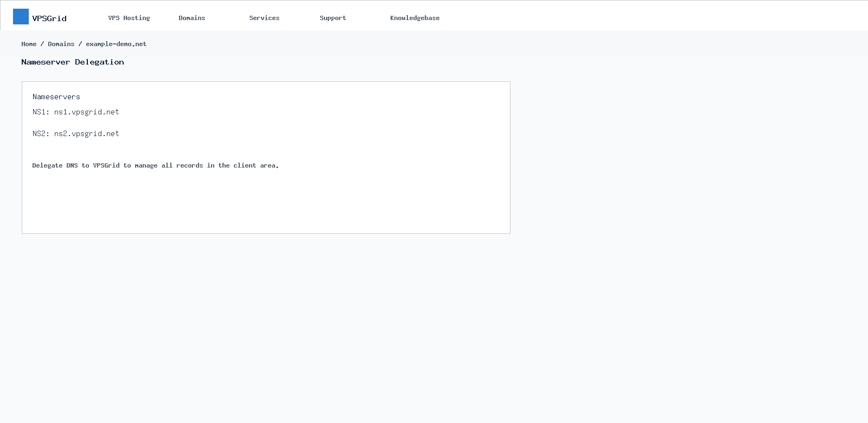
Task: Select the ns1.vpsgrid.net nameserver value
Action: (87, 112)
